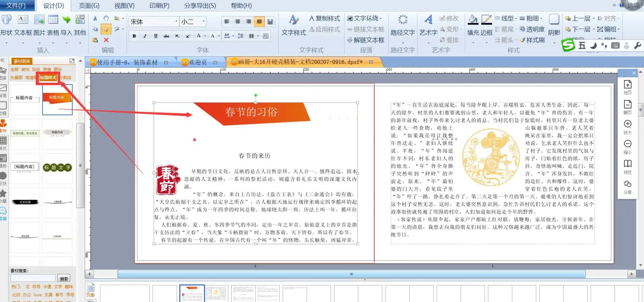Click the 搜索 material search button

point(64,278)
